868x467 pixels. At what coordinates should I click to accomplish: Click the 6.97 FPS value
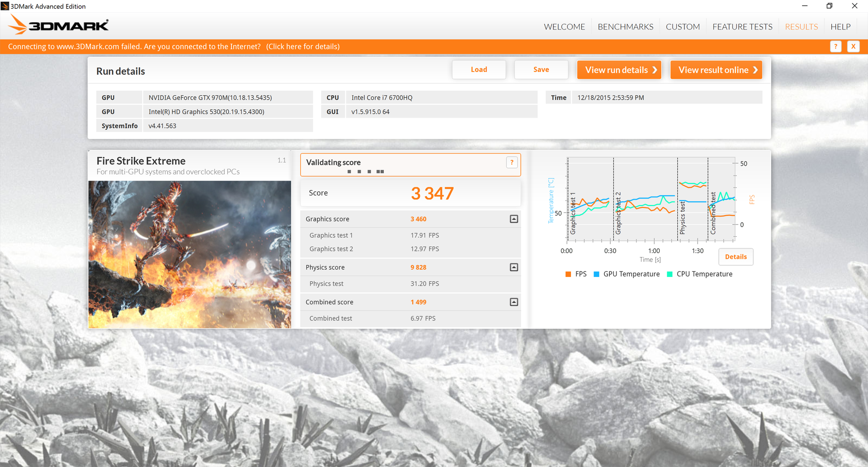(423, 319)
